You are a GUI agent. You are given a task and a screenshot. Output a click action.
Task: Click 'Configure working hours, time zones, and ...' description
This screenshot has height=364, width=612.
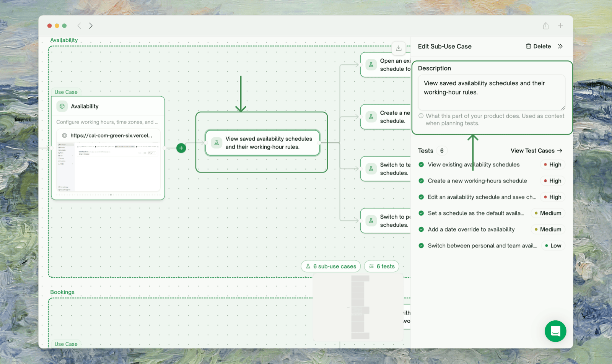point(107,122)
